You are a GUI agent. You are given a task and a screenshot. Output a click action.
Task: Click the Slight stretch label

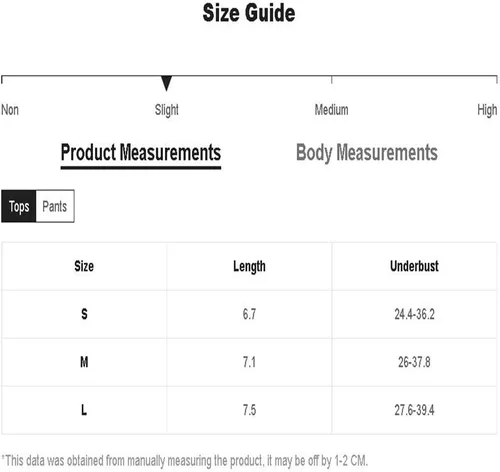167,110
